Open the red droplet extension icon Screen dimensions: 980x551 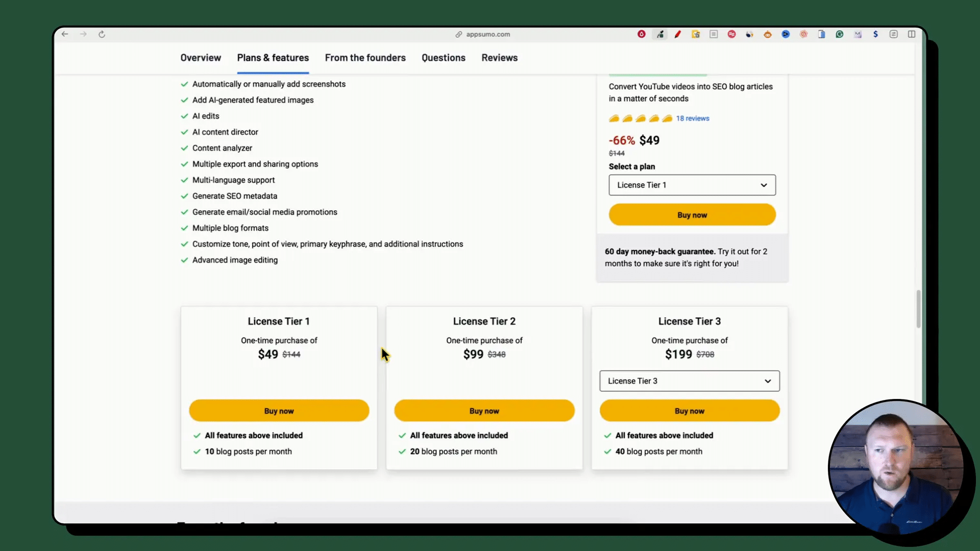pos(642,34)
